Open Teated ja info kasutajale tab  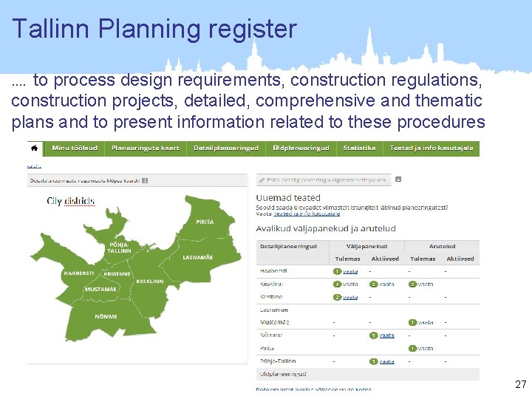pyautogui.click(x=432, y=149)
